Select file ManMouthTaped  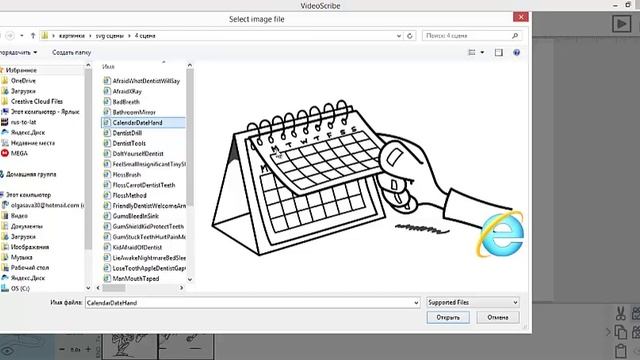[136, 279]
